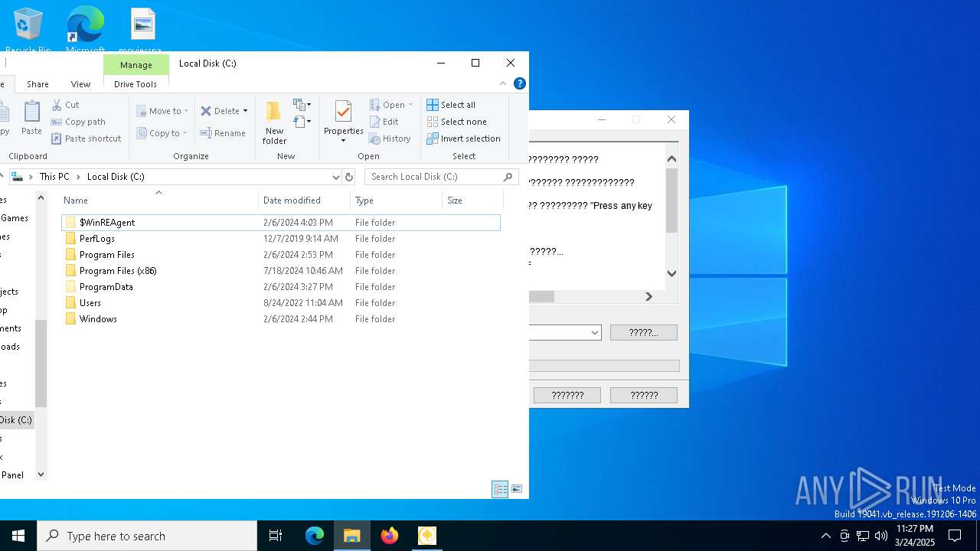Image resolution: width=980 pixels, height=551 pixels.
Task: Click the right-hand ?????? dialog button
Action: click(x=644, y=395)
